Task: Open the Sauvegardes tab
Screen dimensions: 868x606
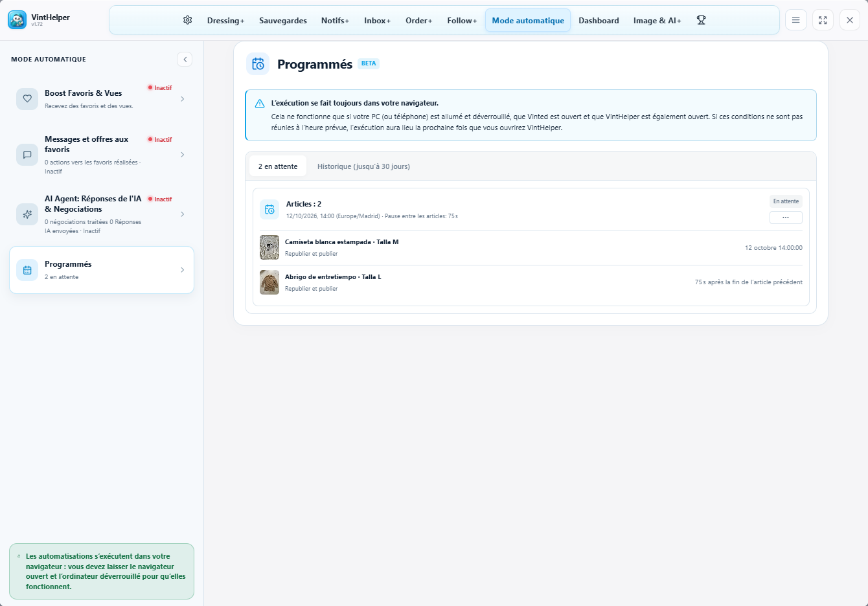Action: [283, 21]
